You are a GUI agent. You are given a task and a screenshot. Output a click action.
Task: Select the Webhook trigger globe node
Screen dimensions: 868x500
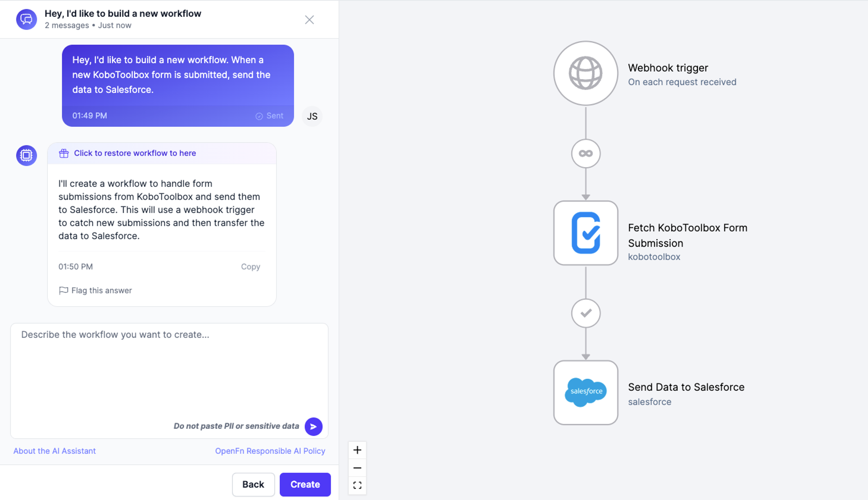pyautogui.click(x=586, y=73)
